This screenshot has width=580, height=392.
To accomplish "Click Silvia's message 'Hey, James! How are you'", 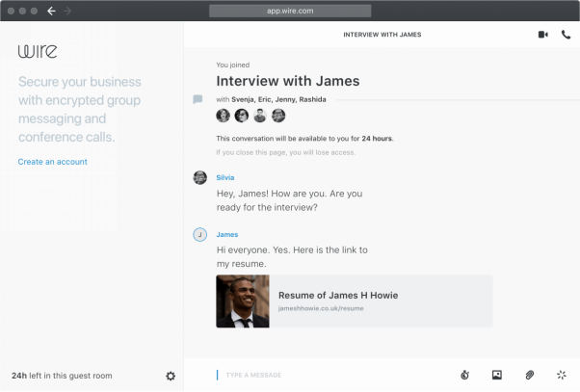I will tap(289, 200).
